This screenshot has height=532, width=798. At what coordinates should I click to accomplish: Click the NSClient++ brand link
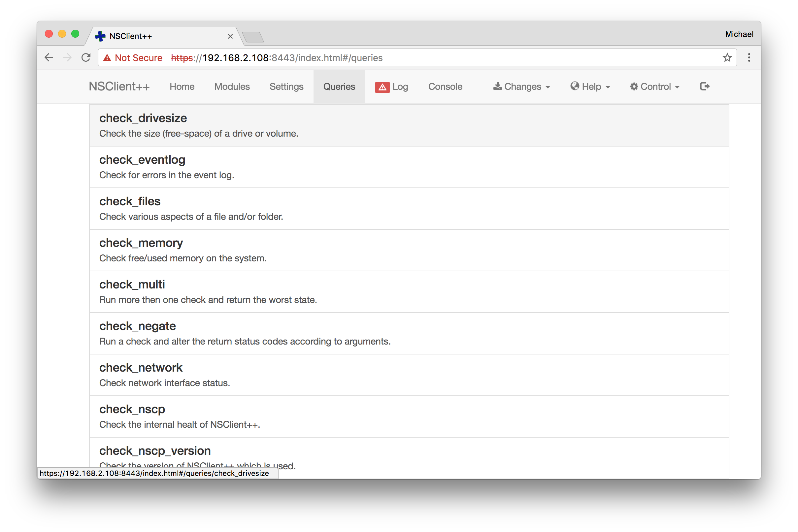tap(119, 87)
